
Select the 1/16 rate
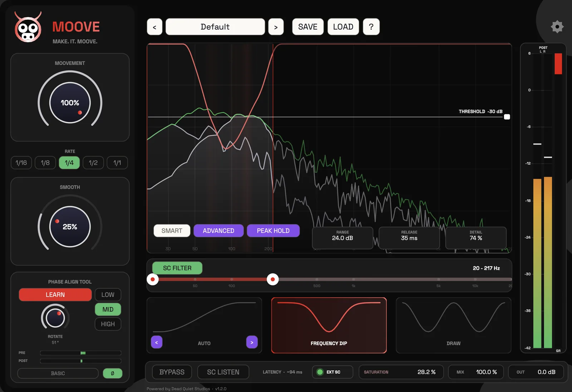coord(21,163)
